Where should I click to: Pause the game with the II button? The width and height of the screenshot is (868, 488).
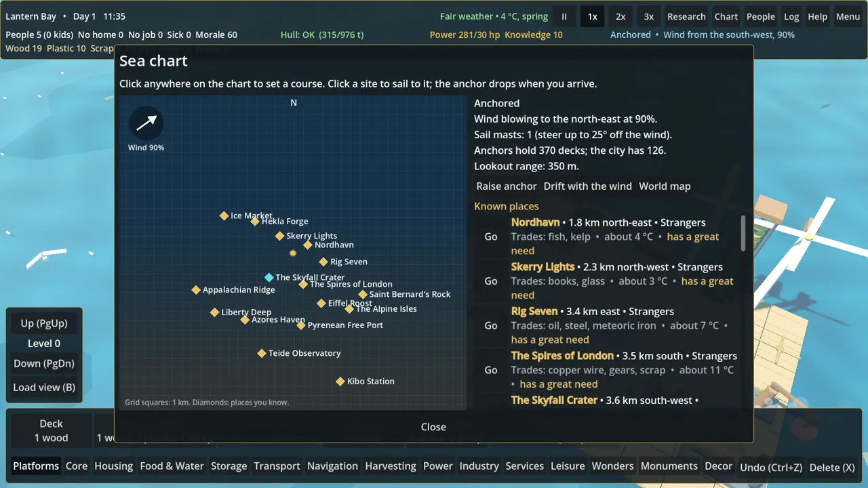pyautogui.click(x=564, y=16)
